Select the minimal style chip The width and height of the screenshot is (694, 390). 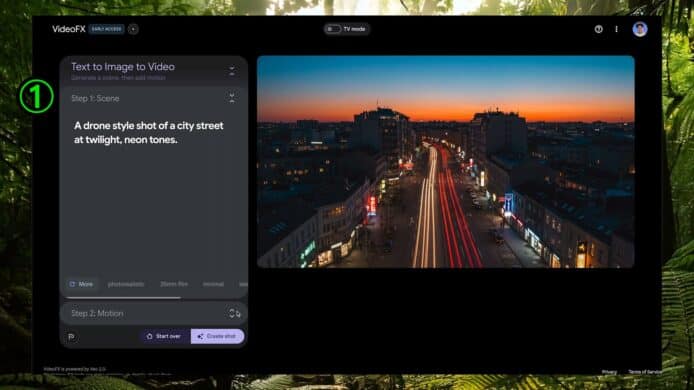[213, 284]
